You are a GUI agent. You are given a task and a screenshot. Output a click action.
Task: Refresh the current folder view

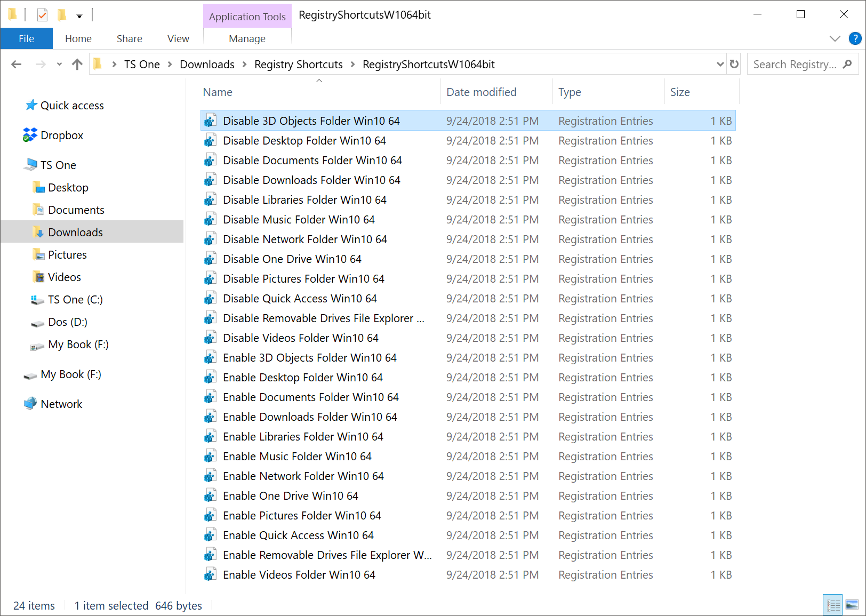(x=734, y=65)
